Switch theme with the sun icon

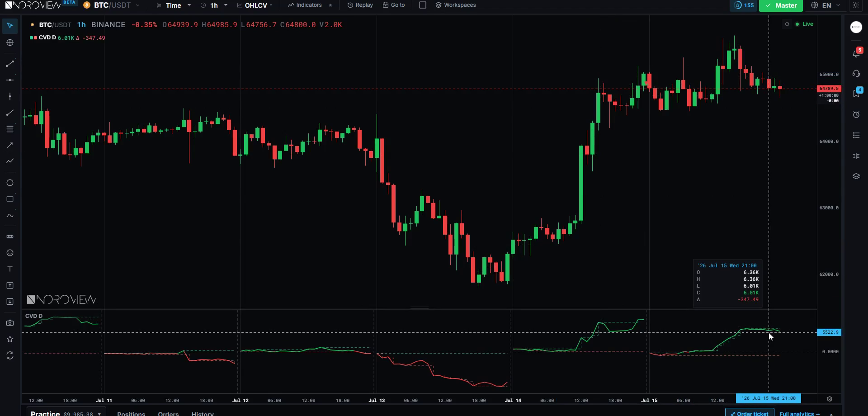pyautogui.click(x=856, y=5)
